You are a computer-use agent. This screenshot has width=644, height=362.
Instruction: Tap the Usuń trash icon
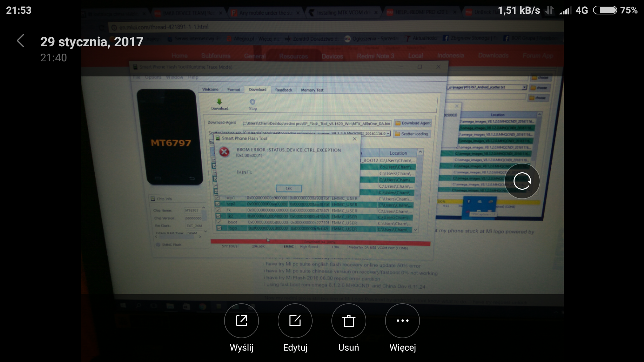point(349,321)
